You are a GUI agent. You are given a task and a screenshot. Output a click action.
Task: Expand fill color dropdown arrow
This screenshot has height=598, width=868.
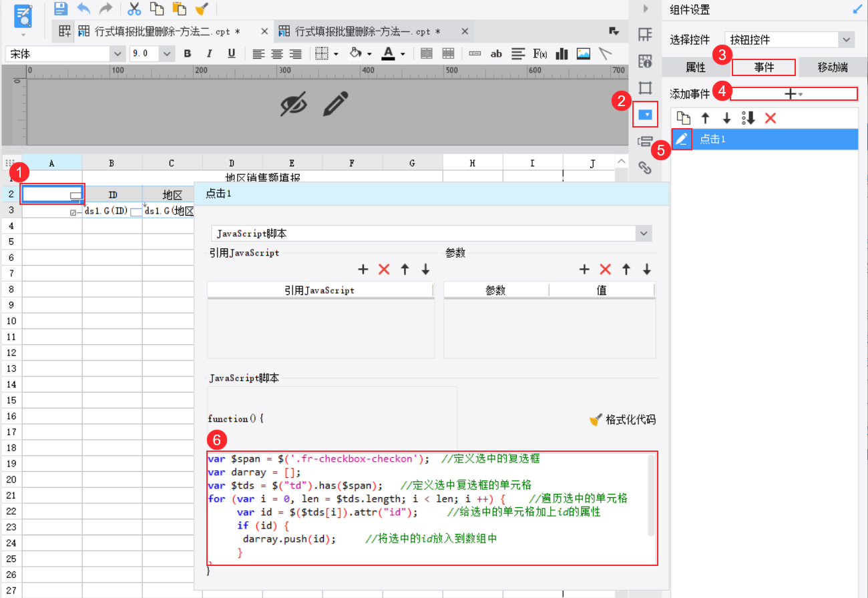coord(369,54)
